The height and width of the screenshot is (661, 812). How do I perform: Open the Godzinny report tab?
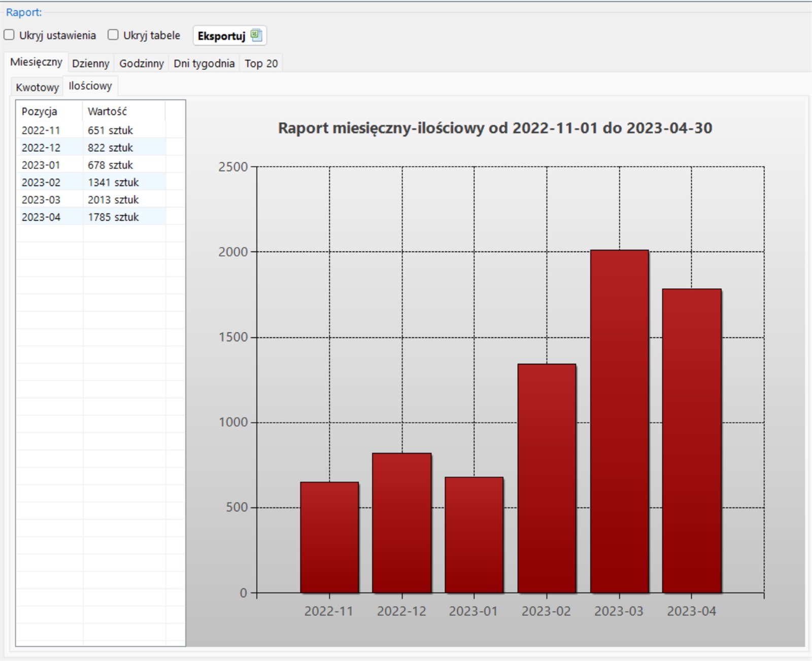[x=141, y=63]
